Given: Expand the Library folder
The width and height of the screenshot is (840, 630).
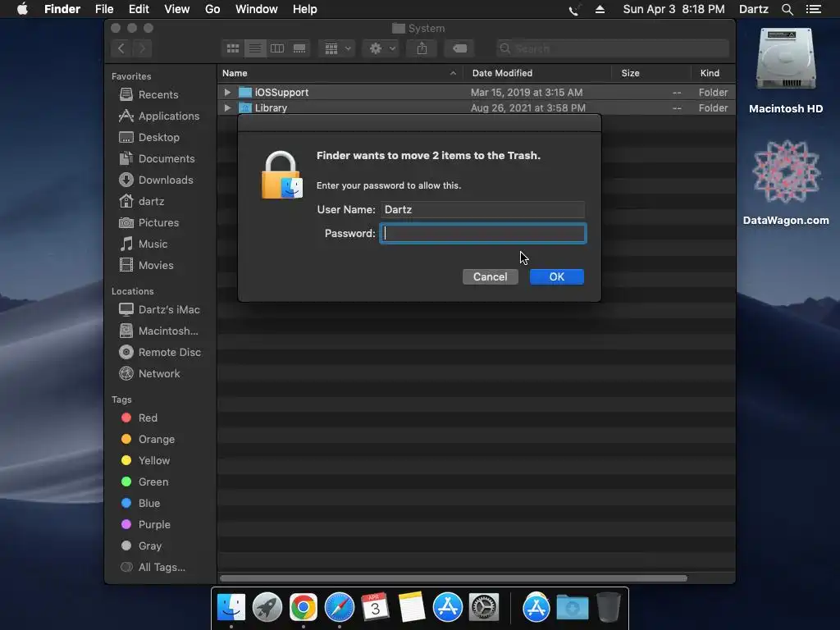Looking at the screenshot, I should (227, 107).
